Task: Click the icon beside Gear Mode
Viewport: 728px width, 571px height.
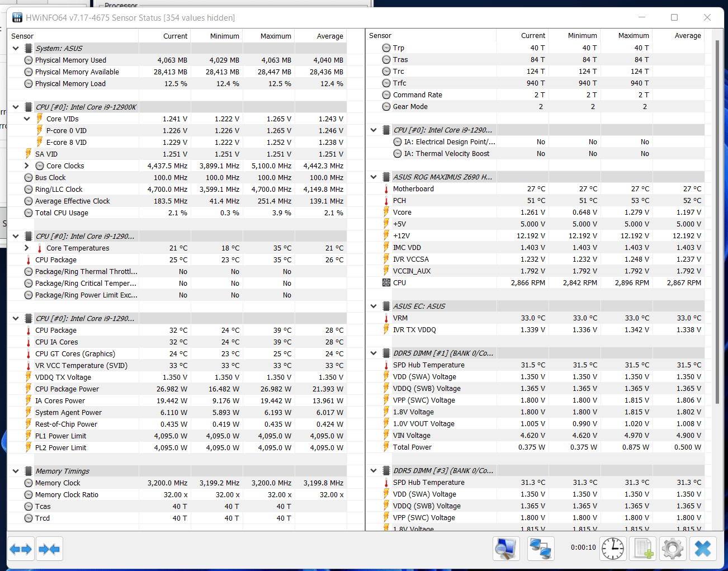Action: point(386,106)
